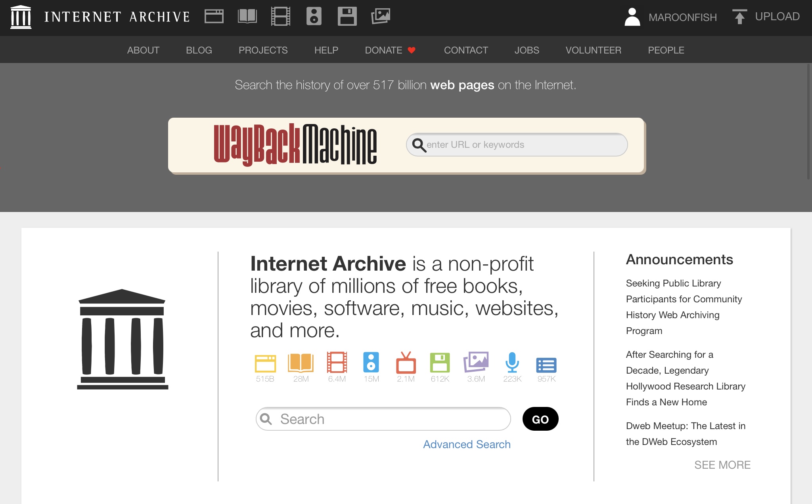Open the Advanced Search link

coord(467,445)
